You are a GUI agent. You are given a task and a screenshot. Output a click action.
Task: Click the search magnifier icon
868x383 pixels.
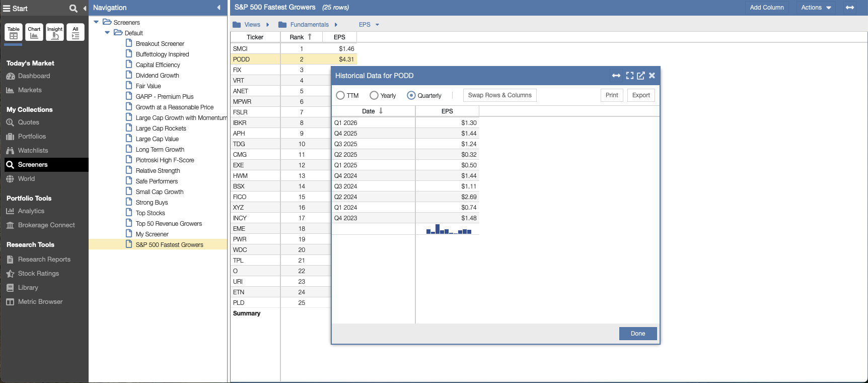click(x=74, y=8)
